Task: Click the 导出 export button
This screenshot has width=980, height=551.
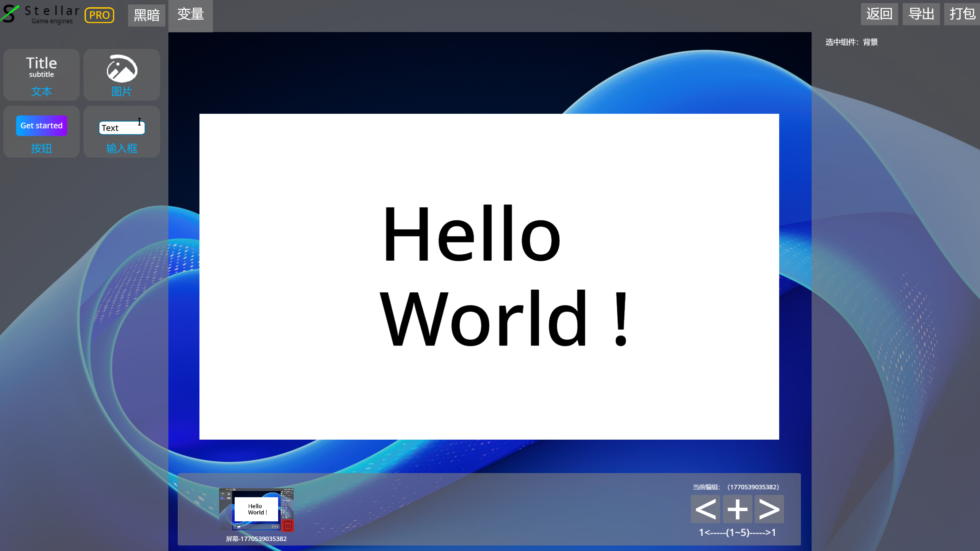Action: 921,14
